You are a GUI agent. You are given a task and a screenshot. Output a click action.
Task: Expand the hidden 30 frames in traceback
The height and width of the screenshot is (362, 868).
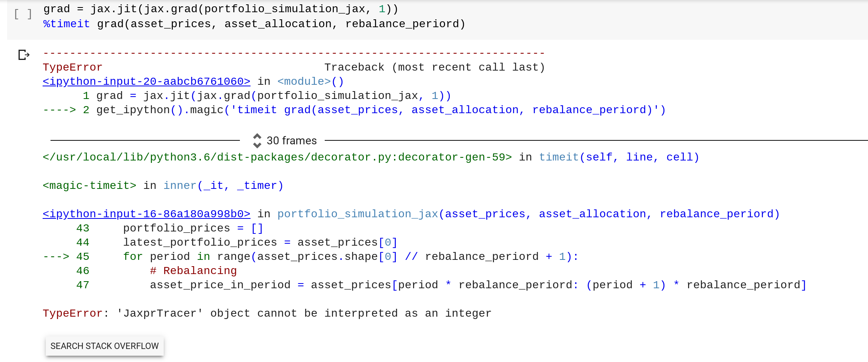(x=291, y=140)
